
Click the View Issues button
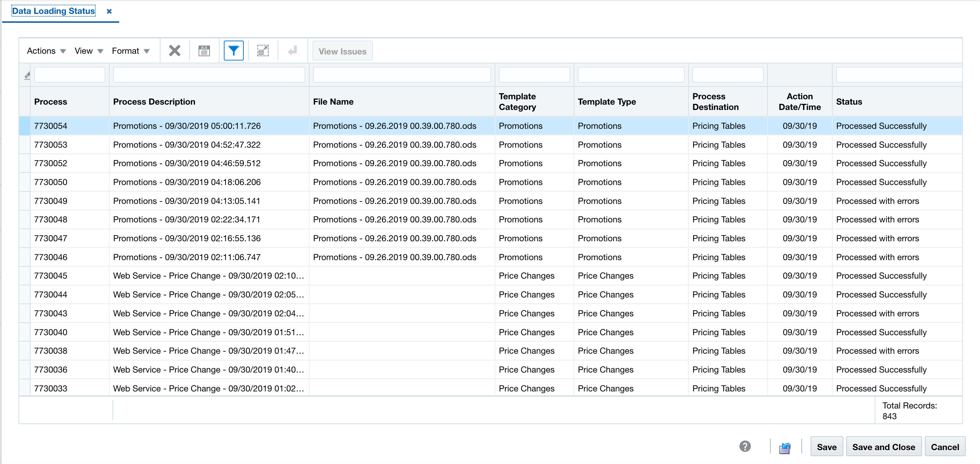tap(342, 51)
